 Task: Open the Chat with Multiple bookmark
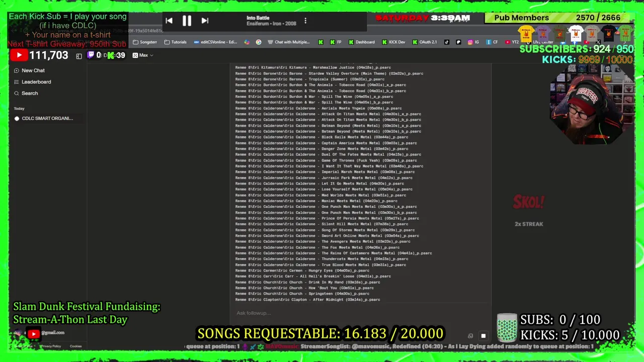pos(289,42)
